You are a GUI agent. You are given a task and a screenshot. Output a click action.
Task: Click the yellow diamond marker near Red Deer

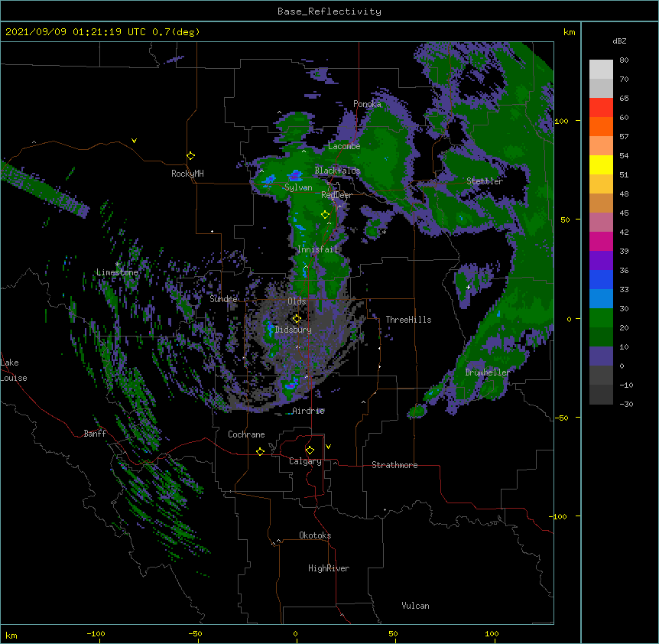click(325, 215)
